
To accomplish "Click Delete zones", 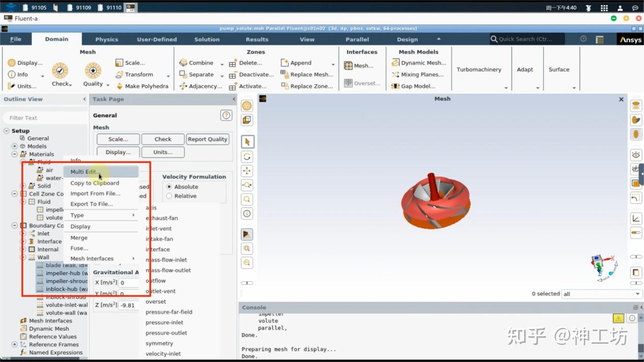I will [x=246, y=63].
